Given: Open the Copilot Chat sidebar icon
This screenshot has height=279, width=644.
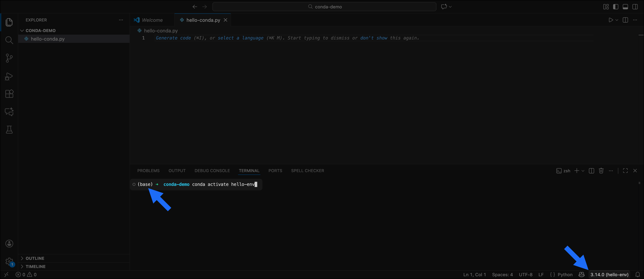Looking at the screenshot, I should pos(9,112).
